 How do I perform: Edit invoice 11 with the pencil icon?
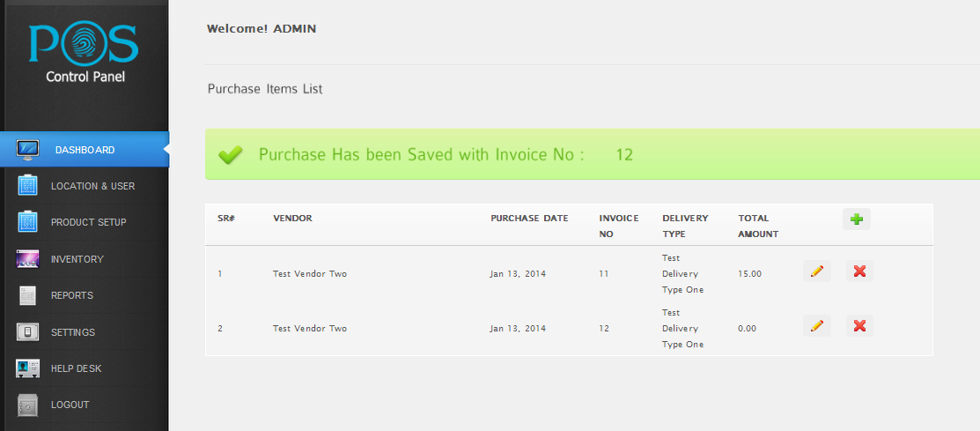[817, 271]
